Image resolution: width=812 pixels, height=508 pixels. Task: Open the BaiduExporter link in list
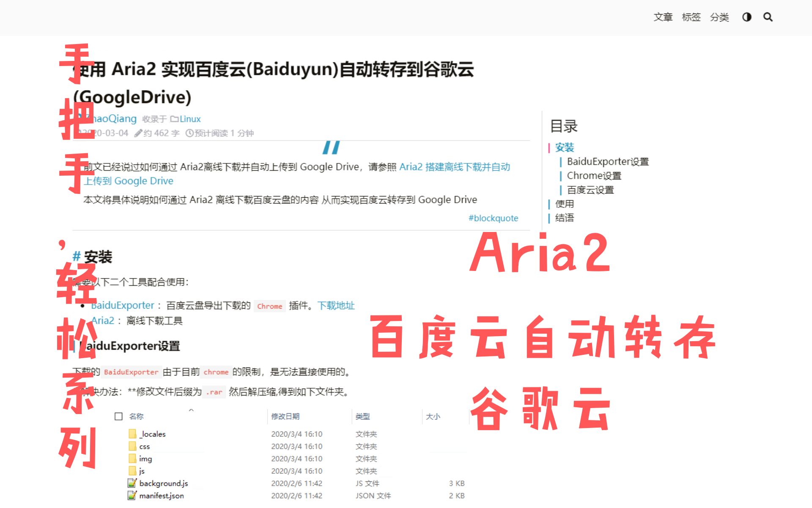123,305
